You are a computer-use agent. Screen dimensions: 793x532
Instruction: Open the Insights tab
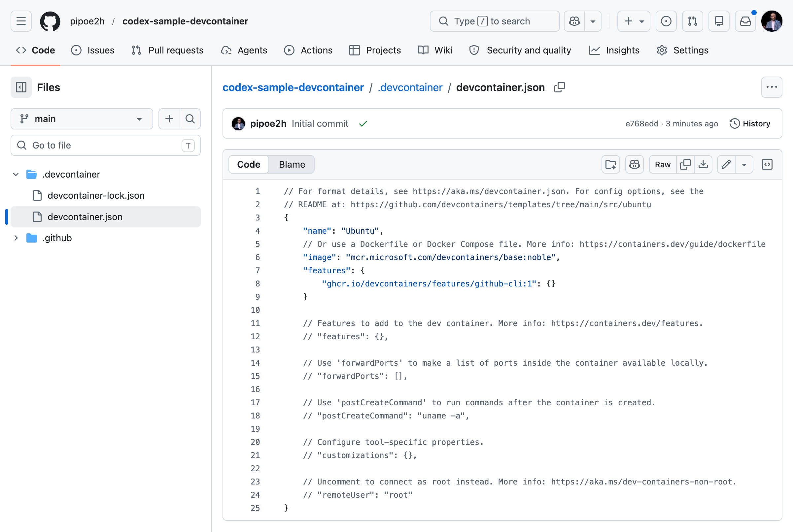(x=614, y=50)
